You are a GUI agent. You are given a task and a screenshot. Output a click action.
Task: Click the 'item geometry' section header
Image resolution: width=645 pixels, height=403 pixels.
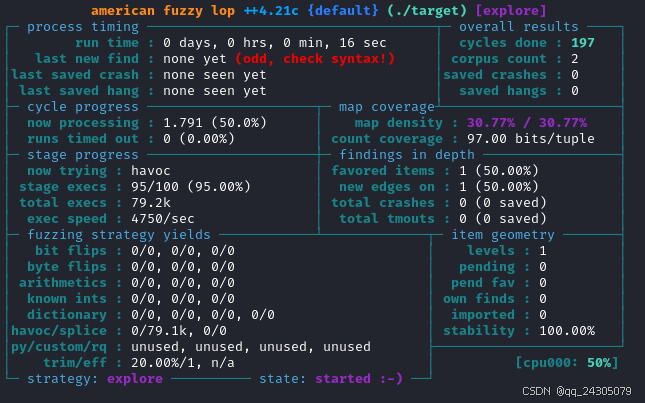coord(503,235)
